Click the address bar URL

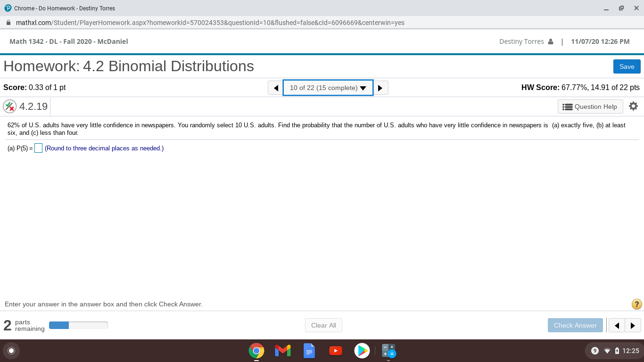pos(210,23)
